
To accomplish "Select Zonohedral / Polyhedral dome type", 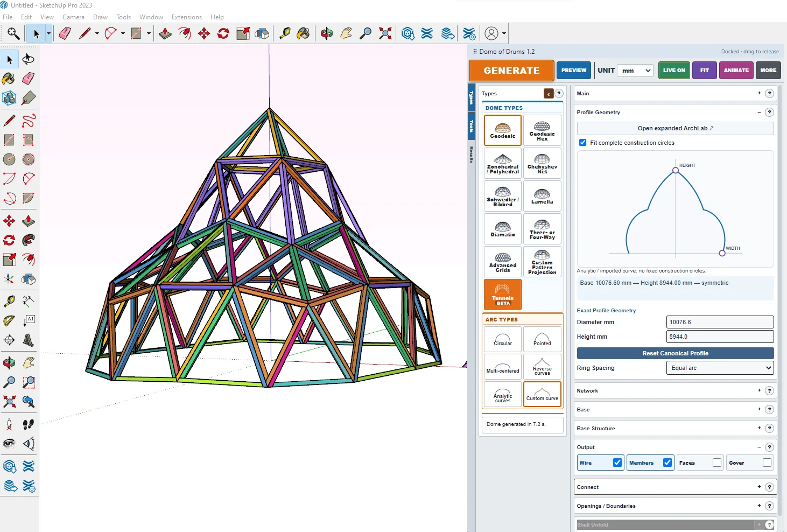I will click(503, 163).
